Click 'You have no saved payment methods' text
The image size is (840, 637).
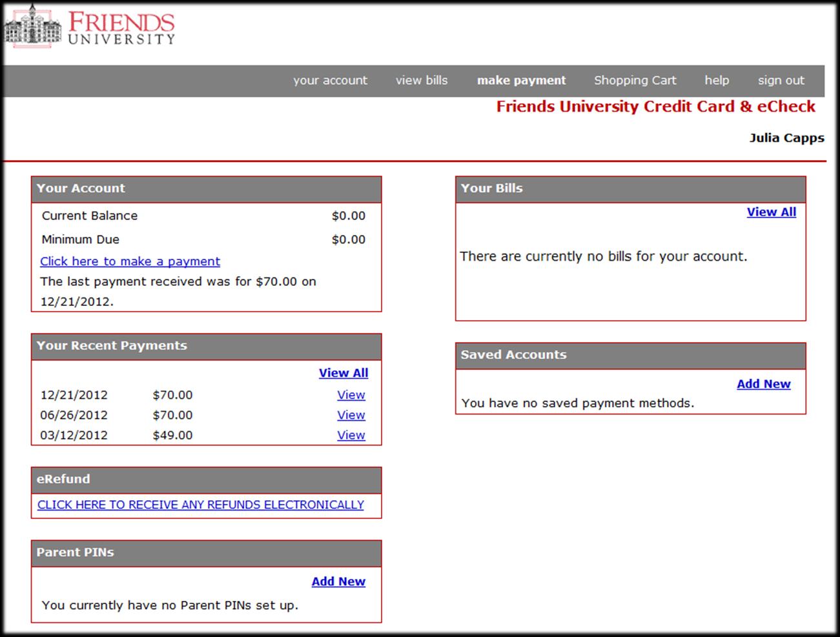[578, 403]
